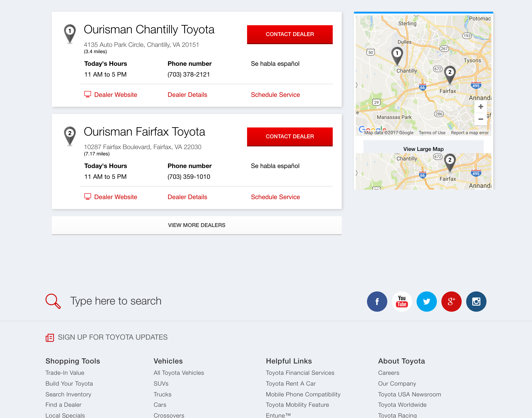Open Dealer Website for Chantilly Toyota

115,95
